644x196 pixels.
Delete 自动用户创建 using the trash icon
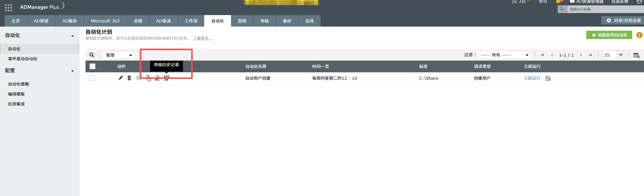coord(129,78)
